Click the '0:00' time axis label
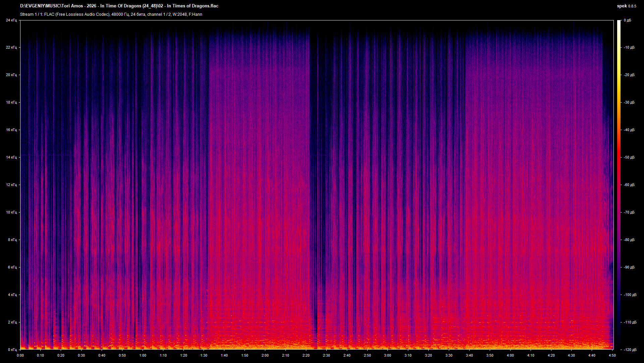The image size is (644, 363). tap(20, 356)
